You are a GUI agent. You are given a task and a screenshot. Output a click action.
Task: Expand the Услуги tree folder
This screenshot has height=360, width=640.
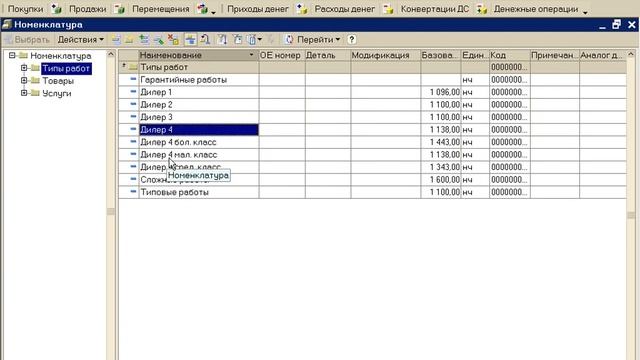click(24, 93)
